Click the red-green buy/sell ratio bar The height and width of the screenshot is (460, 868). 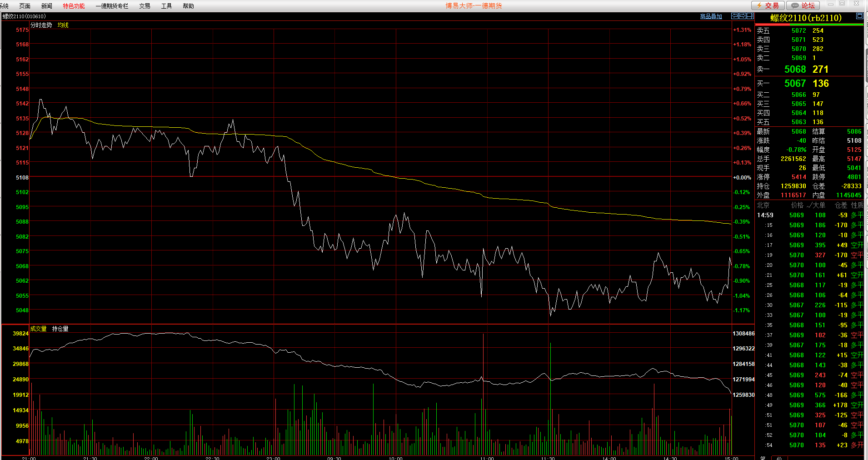tap(809, 25)
